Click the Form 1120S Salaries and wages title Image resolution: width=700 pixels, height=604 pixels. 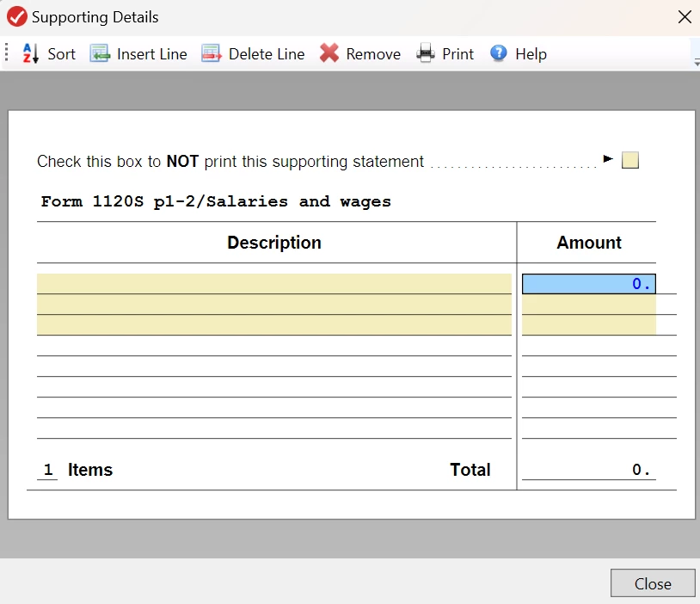[216, 201]
